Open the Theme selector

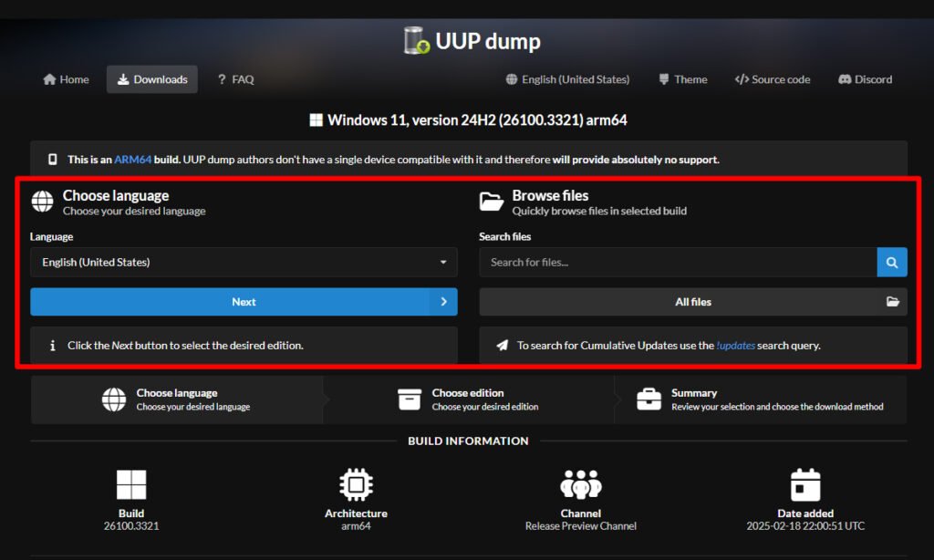coord(682,79)
